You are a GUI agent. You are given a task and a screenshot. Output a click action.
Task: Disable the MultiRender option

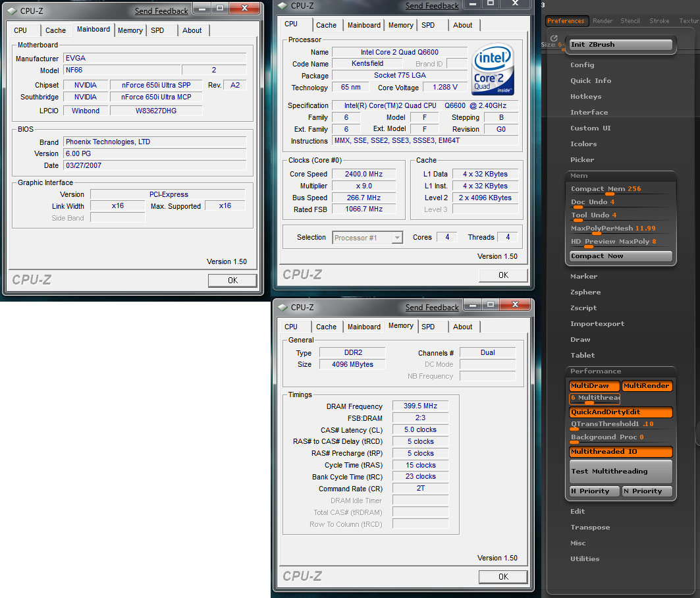click(647, 386)
